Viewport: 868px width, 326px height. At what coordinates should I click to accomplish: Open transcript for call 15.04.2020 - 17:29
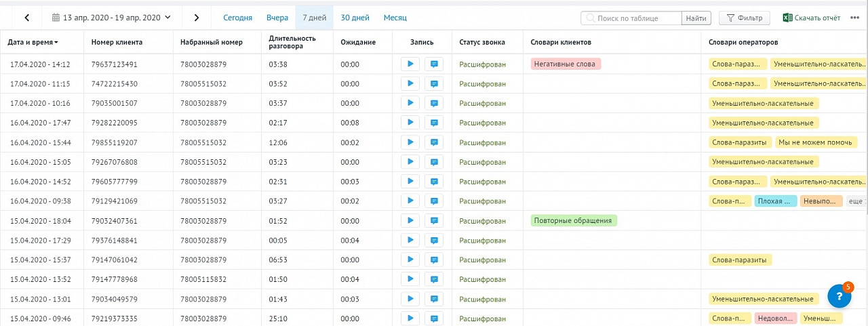pos(434,240)
